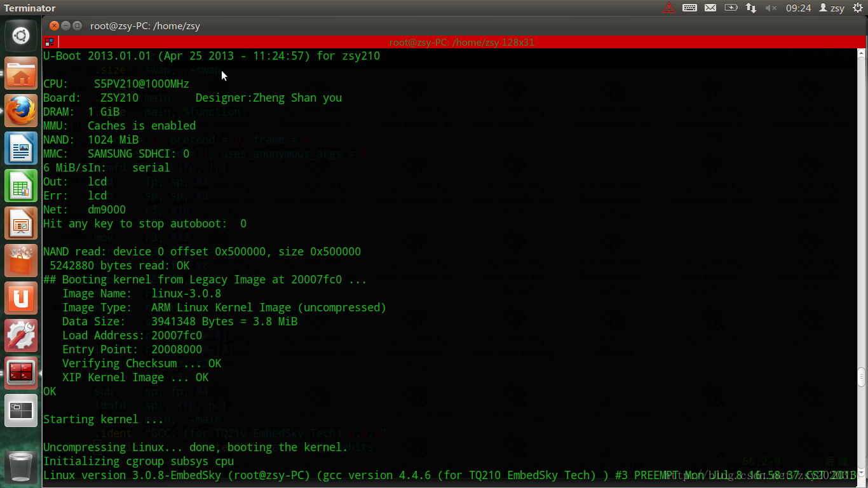Viewport: 868px width, 488px height.
Task: Select the Terminator launcher icon
Action: click(21, 374)
